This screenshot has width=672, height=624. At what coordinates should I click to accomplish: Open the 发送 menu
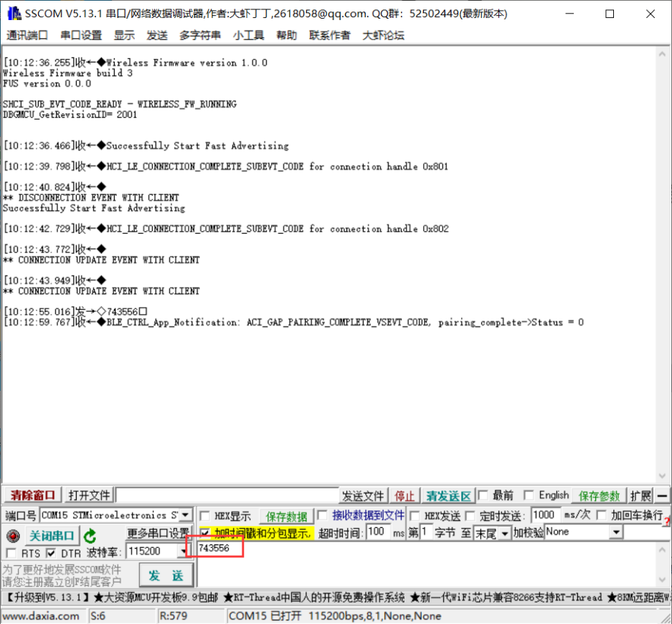pyautogui.click(x=157, y=35)
